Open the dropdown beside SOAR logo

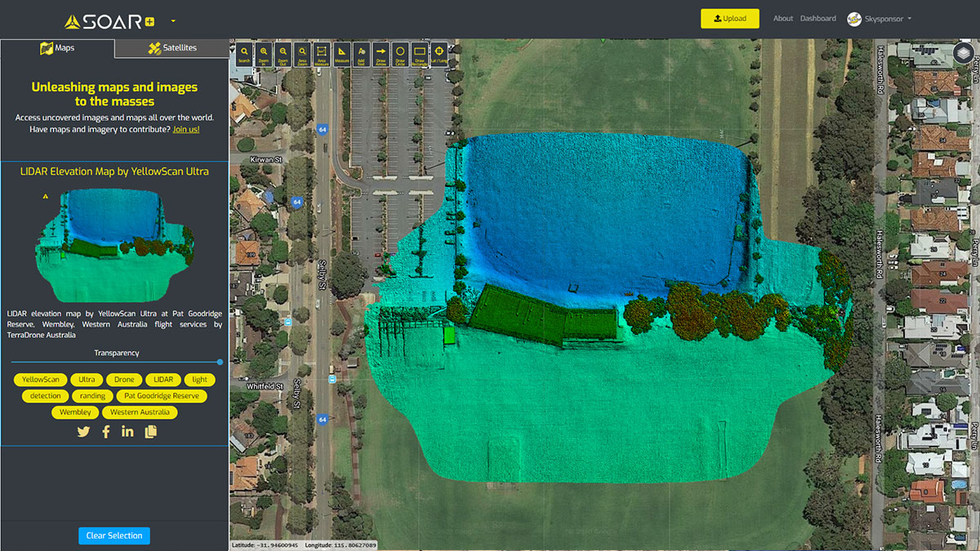pyautogui.click(x=173, y=20)
